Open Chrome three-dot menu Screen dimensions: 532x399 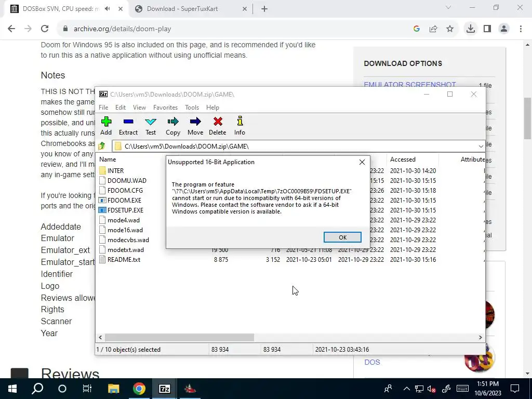[521, 29]
